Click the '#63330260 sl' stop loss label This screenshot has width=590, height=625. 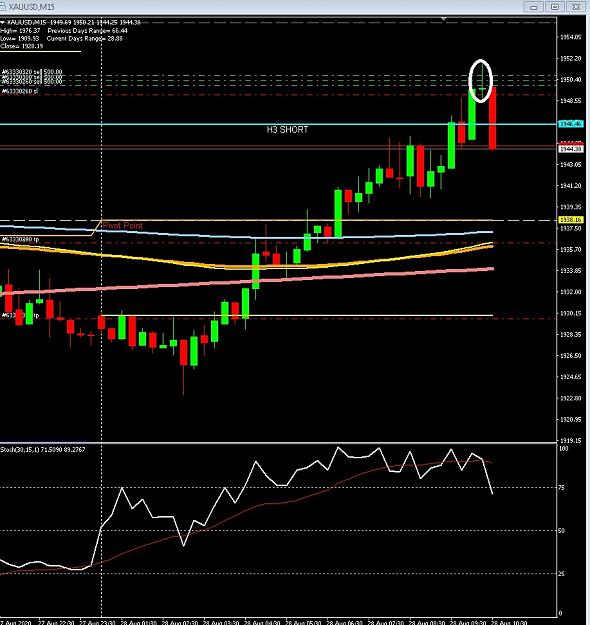(x=20, y=91)
